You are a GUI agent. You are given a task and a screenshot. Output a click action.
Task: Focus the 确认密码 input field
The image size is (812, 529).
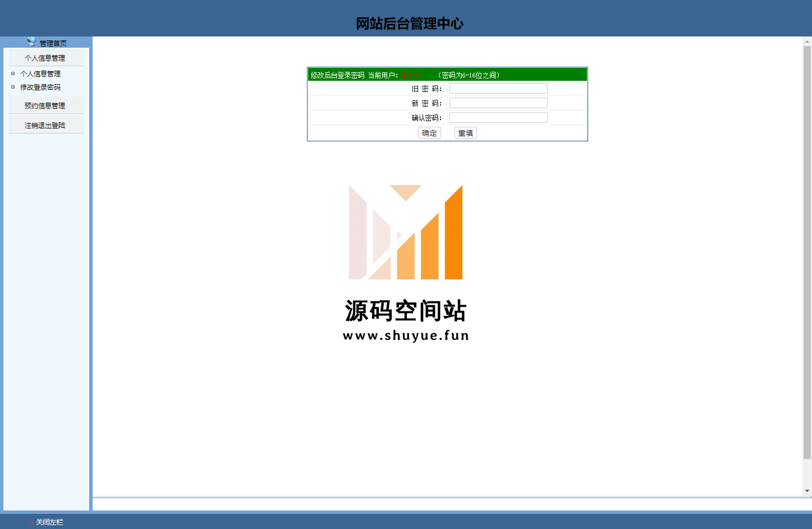(x=498, y=118)
